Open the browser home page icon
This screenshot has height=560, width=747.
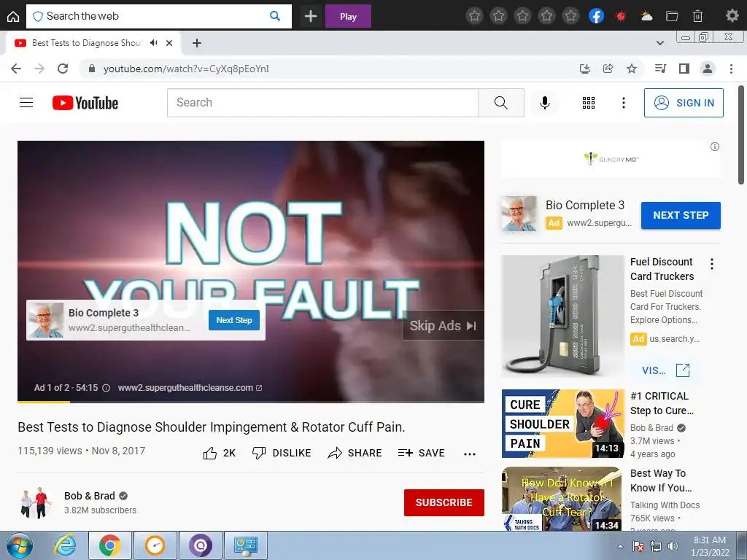point(13,16)
